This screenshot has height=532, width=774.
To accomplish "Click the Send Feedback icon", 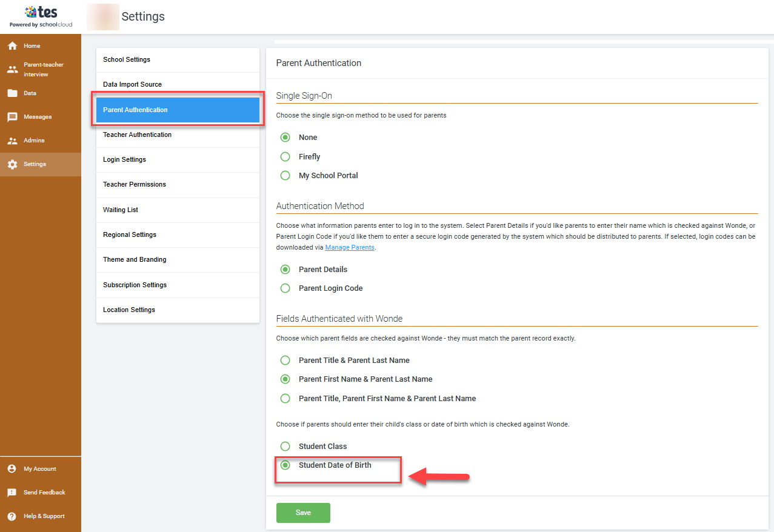I will point(12,493).
